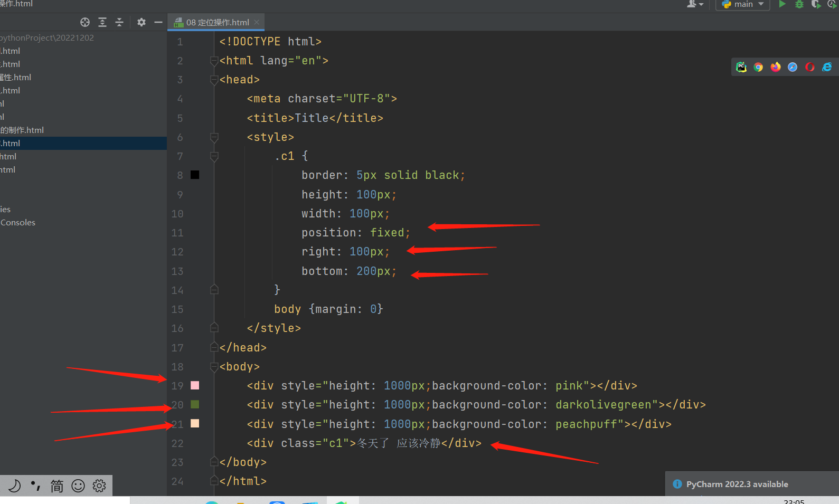Click the closing body fold marker, line 23
The width and height of the screenshot is (839, 504).
pyautogui.click(x=214, y=462)
